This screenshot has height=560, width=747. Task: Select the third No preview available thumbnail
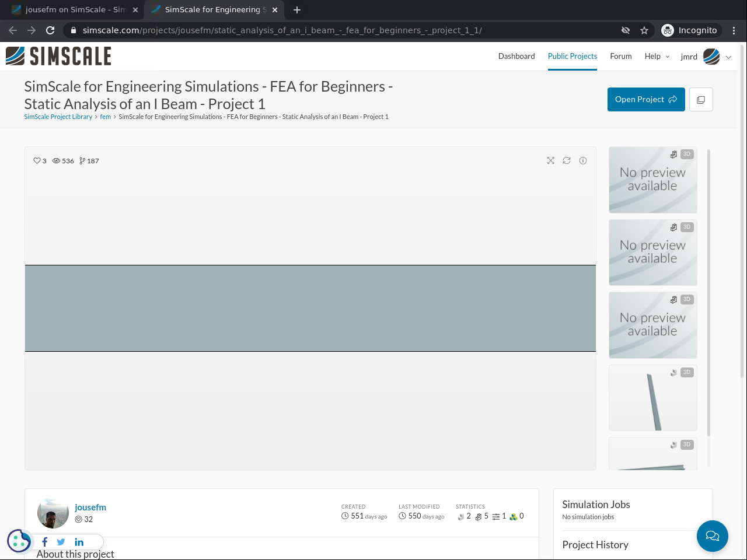[x=653, y=325]
